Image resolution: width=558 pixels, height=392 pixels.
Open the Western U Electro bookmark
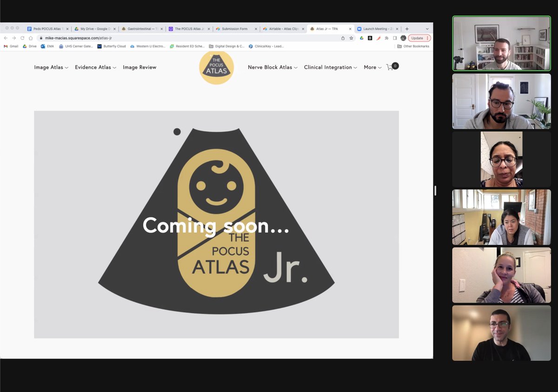tap(148, 46)
